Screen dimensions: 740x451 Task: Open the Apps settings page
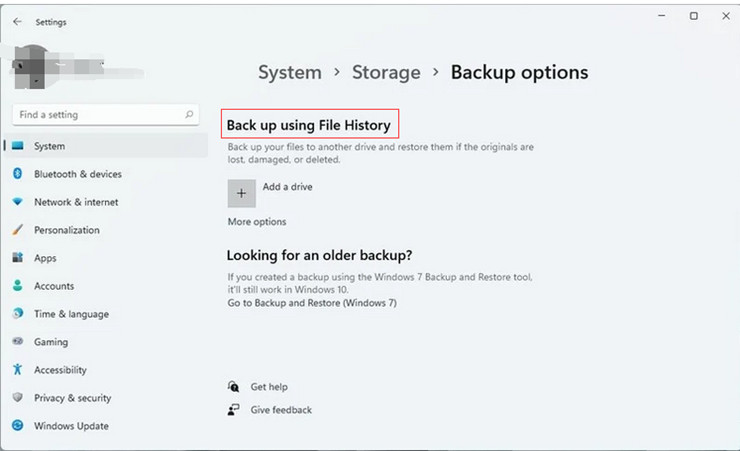[x=106, y=258]
